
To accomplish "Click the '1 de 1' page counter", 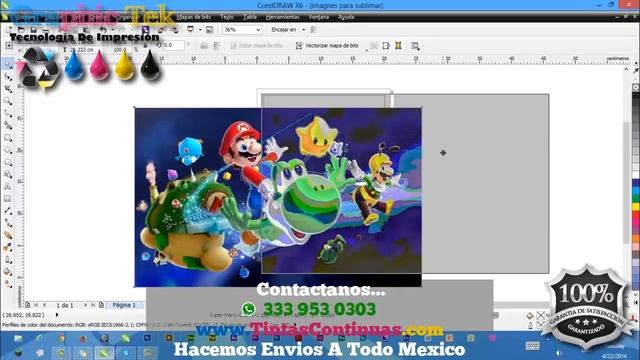I will [x=64, y=305].
